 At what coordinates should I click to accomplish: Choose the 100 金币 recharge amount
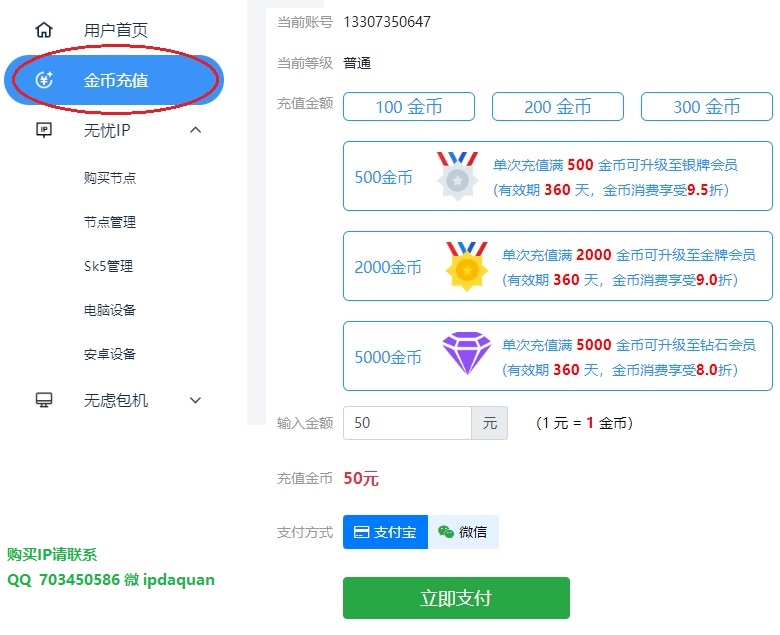tap(409, 106)
